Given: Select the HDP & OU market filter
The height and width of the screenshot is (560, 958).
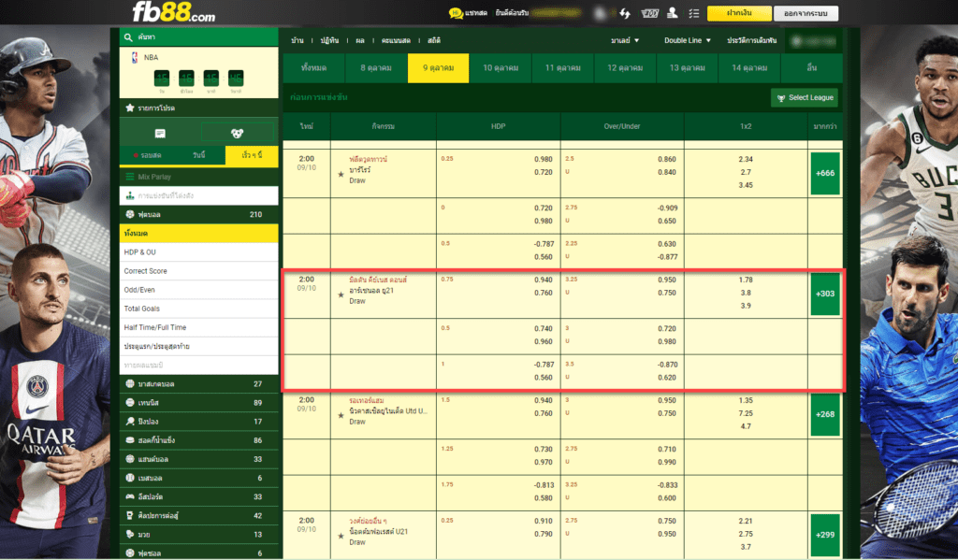Looking at the screenshot, I should 198,252.
